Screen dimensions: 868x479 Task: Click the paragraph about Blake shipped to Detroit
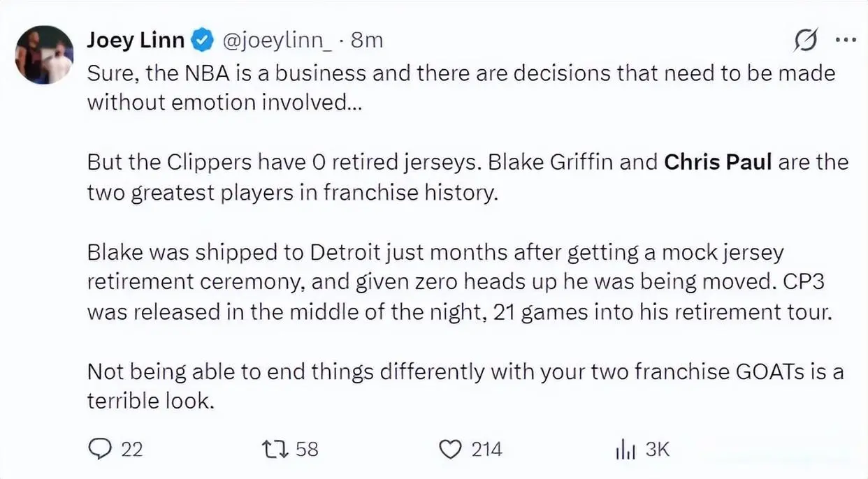[461, 281]
